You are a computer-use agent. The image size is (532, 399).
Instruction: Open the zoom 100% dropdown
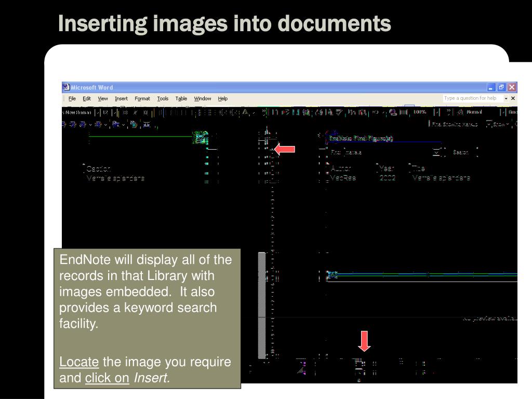[x=437, y=112]
